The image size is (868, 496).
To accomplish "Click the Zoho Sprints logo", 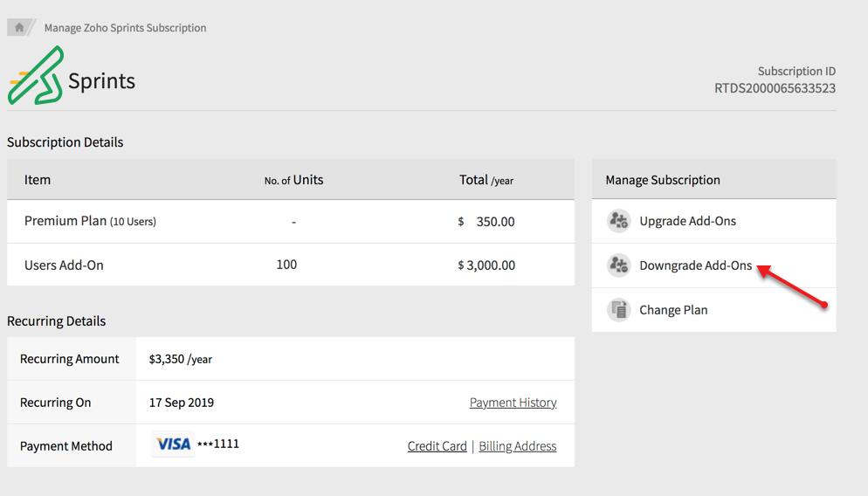I will [37, 75].
